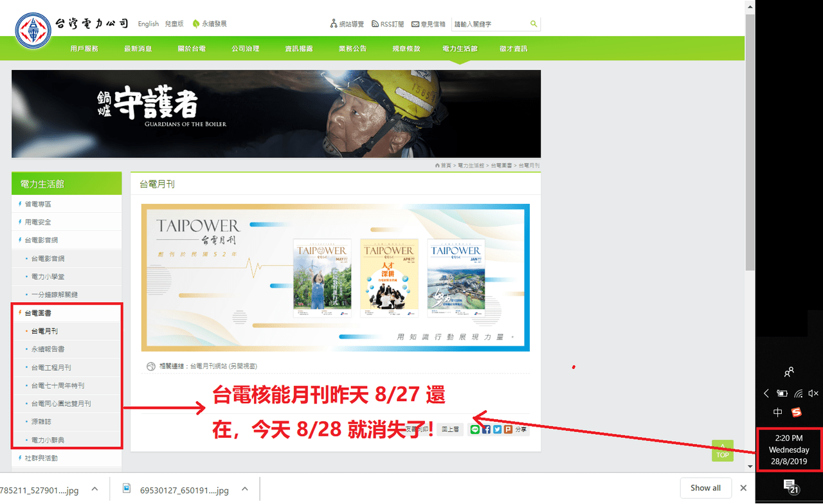Viewport: 823px width, 504px height.
Task: Open the Action Center notifications icon
Action: tap(790, 486)
